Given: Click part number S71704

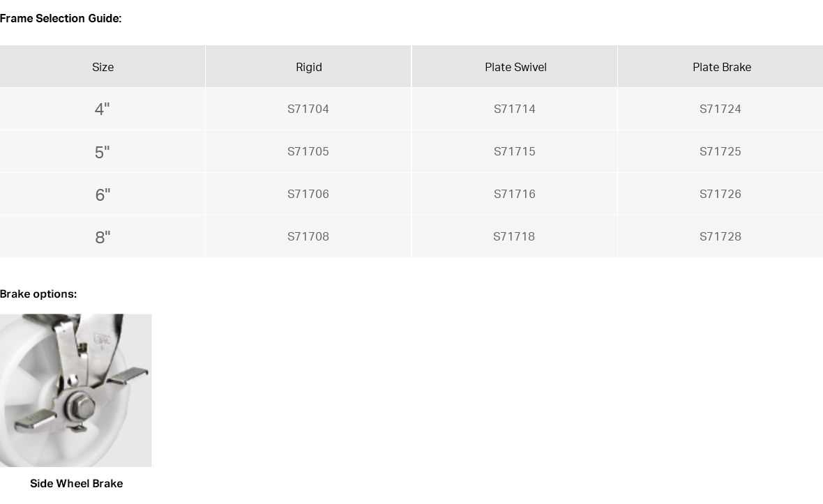Looking at the screenshot, I should click(x=308, y=109).
